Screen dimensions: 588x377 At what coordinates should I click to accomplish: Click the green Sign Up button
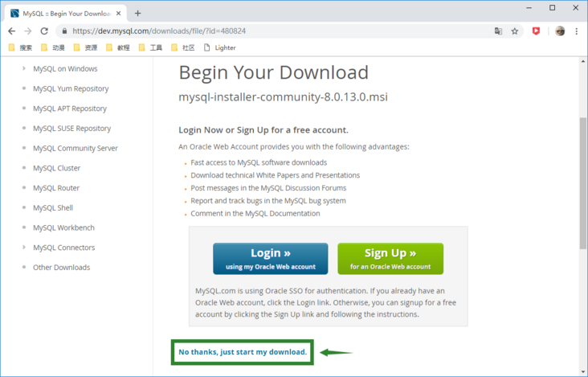[x=390, y=259]
